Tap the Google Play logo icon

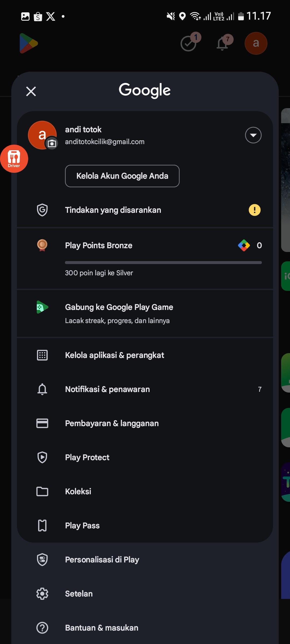click(29, 43)
